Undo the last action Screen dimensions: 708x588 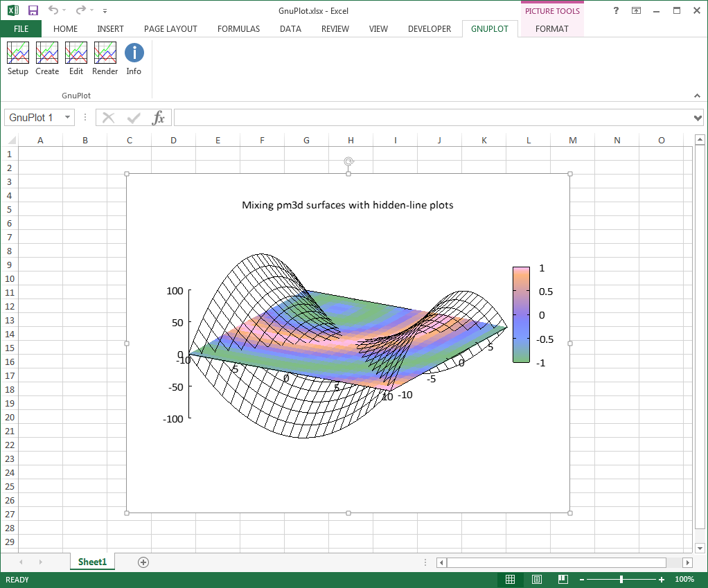(53, 10)
